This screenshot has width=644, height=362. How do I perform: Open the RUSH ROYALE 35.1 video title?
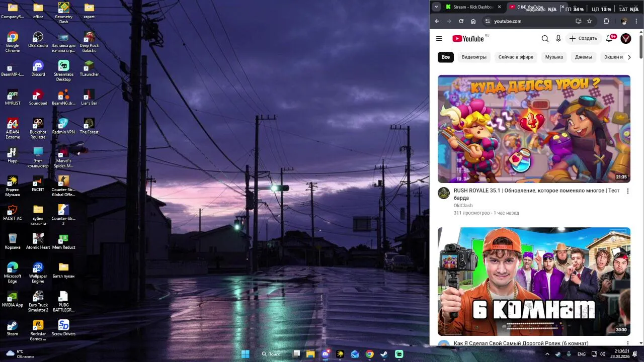(536, 194)
